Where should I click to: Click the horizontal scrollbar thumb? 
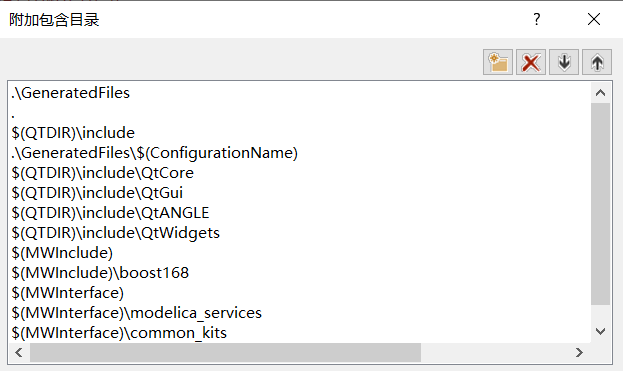[225, 352]
